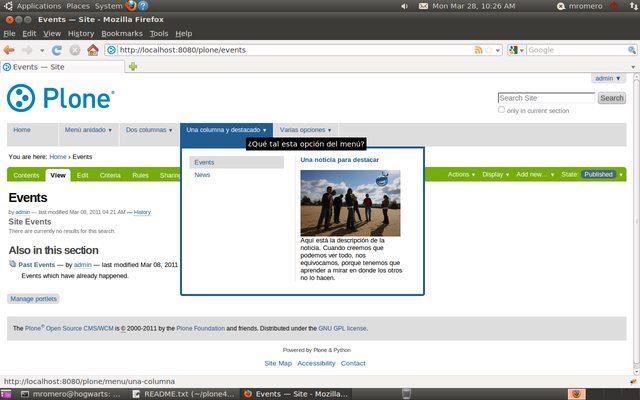
Task: Click the Firefox back arrow button
Action: click(9, 50)
